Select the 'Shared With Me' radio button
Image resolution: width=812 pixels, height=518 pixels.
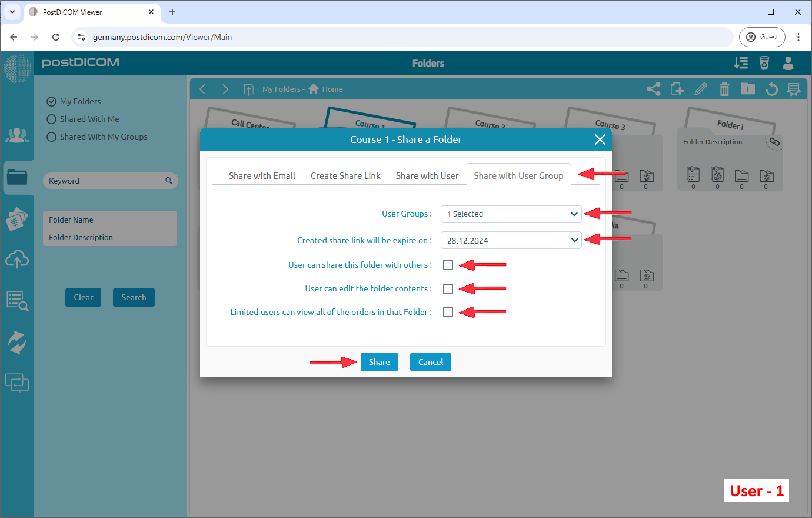[x=51, y=119]
